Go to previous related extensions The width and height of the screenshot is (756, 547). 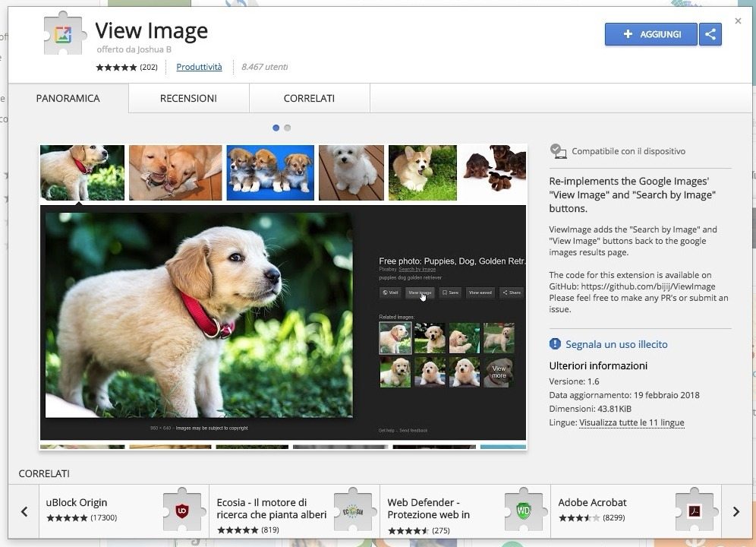tap(24, 511)
